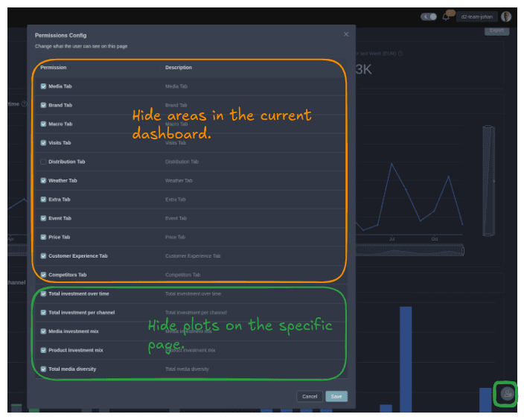Click the 'Total investment per channel' description text

(196, 312)
